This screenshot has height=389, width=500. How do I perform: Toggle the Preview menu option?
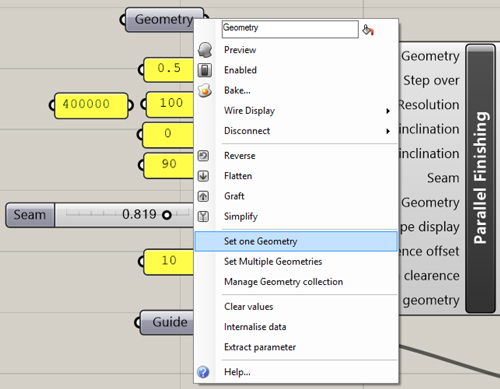296,50
